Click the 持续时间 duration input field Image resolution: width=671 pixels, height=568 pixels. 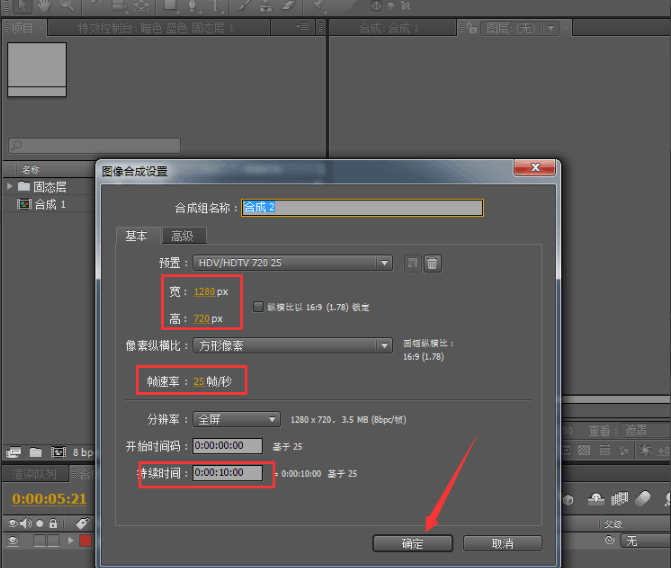228,472
